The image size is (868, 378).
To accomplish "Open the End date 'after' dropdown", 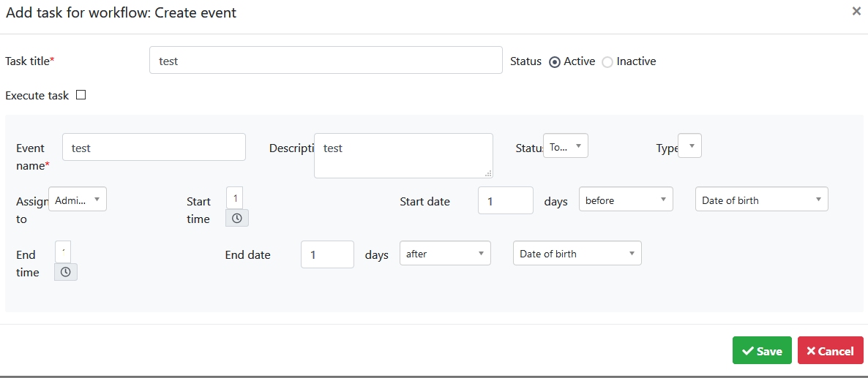I will pos(445,253).
